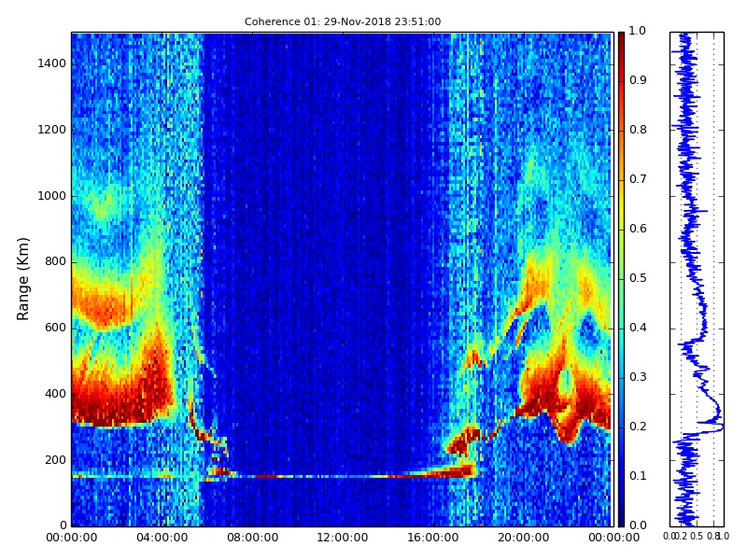Click the profile plot's 0.5 x-axis tick label
Viewport: 747px width, 560px height.
tap(697, 536)
